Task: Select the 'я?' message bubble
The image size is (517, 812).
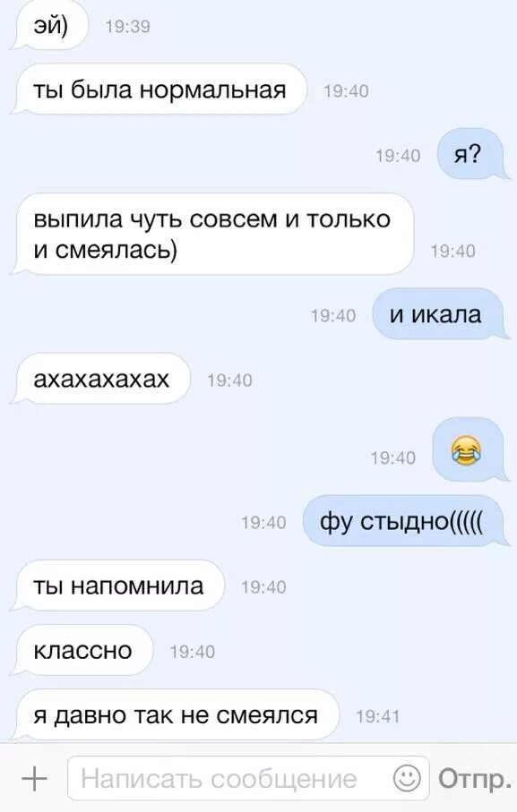Action: [x=470, y=154]
